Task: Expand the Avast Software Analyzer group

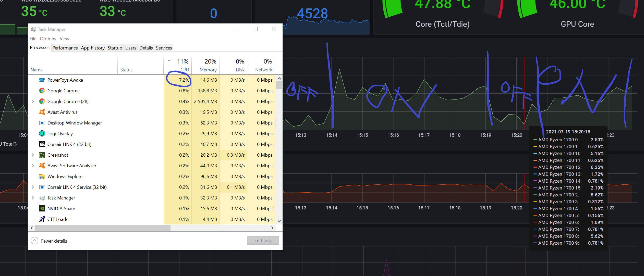Action: (x=33, y=166)
